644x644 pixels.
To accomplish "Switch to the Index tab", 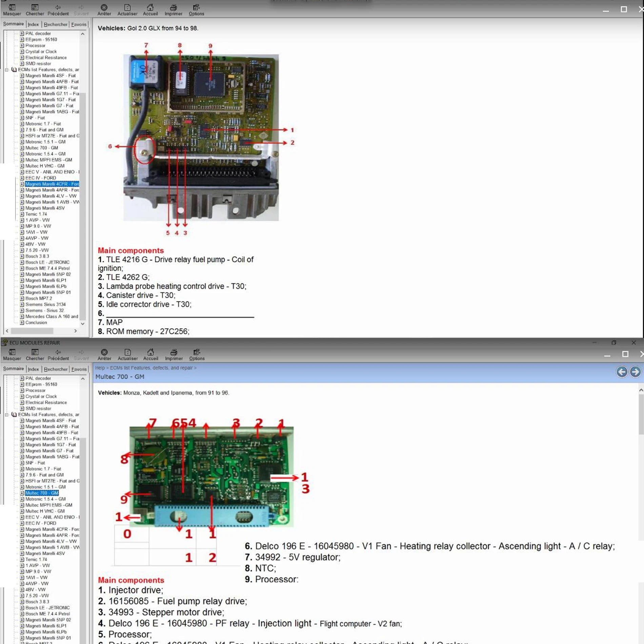I will pyautogui.click(x=33, y=24).
